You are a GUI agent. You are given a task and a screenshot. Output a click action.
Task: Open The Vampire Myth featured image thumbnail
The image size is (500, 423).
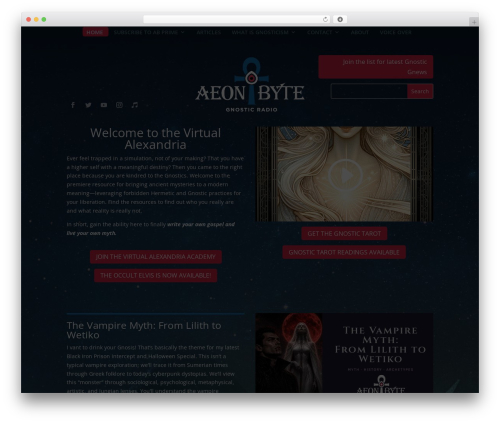tap(344, 353)
